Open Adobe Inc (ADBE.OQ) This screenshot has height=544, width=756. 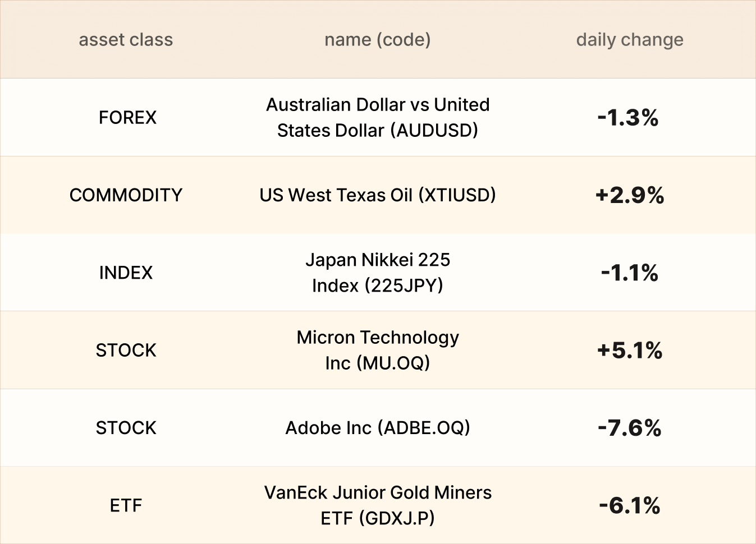377,427
